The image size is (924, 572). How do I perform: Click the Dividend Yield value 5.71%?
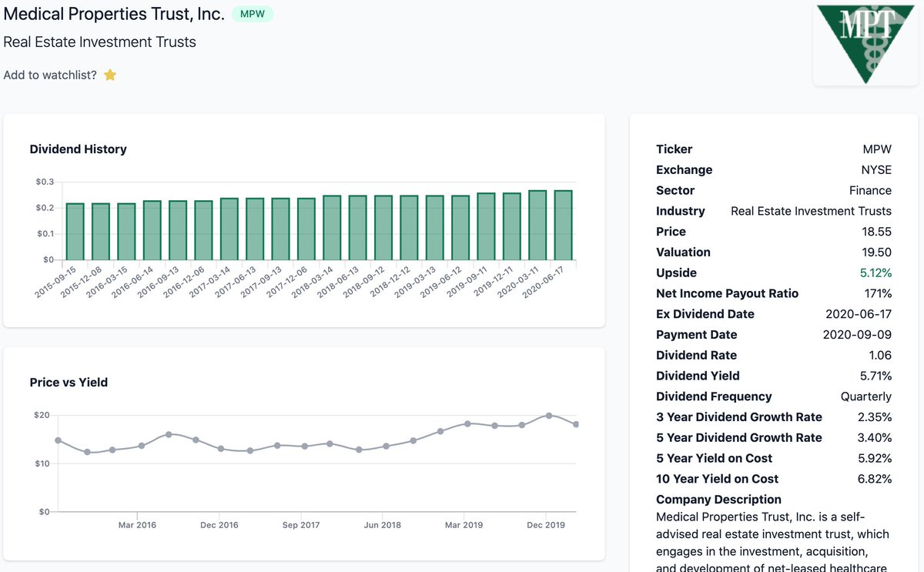(x=876, y=376)
